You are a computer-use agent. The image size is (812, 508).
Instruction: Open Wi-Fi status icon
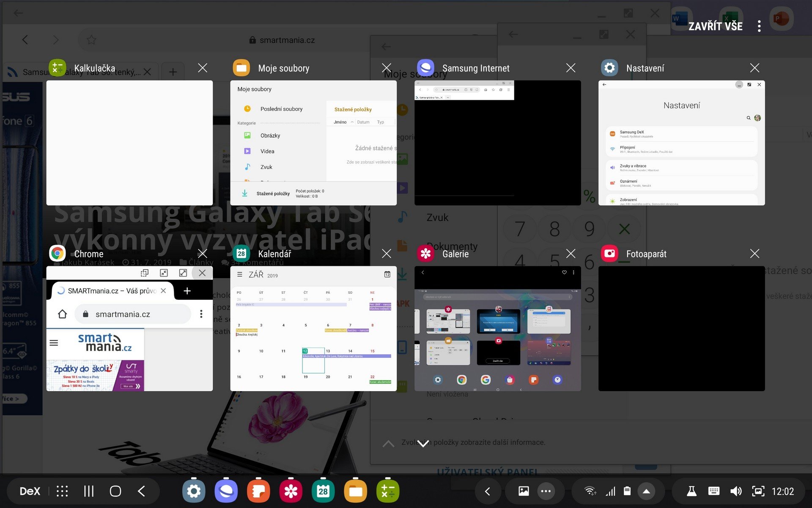590,491
